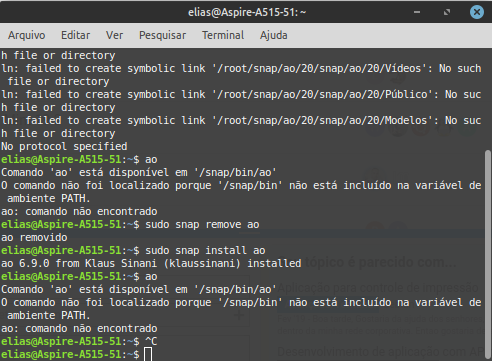492x361 pixels.
Task: Open the Pesquisar menu
Action: 162,35
